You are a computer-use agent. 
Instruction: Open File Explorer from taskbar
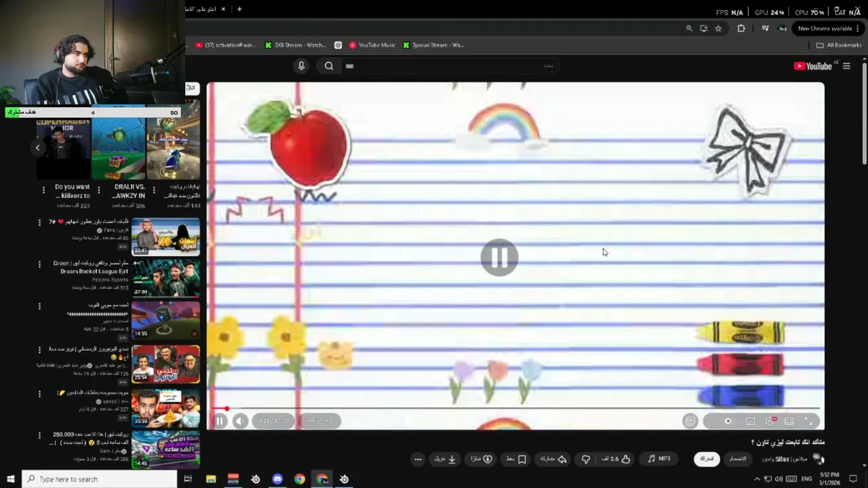(x=211, y=479)
